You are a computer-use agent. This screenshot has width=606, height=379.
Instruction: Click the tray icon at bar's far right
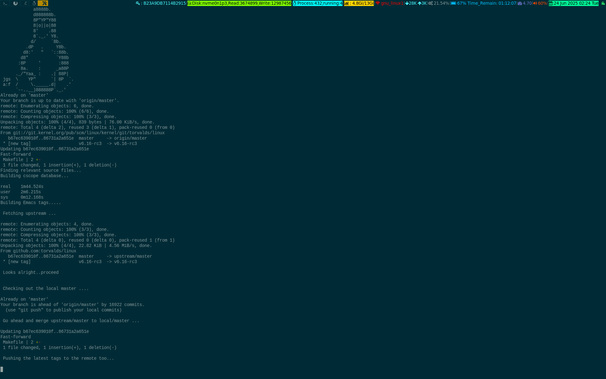point(603,3)
